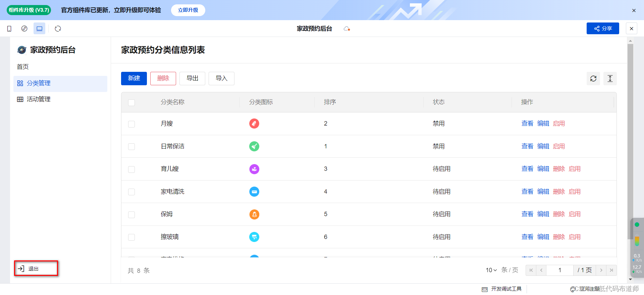Go to first page of pagination

point(531,270)
